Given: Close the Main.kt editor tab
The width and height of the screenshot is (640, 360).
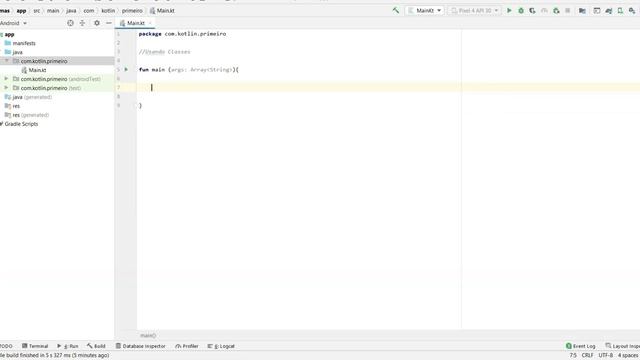Looking at the screenshot, I should 150,23.
